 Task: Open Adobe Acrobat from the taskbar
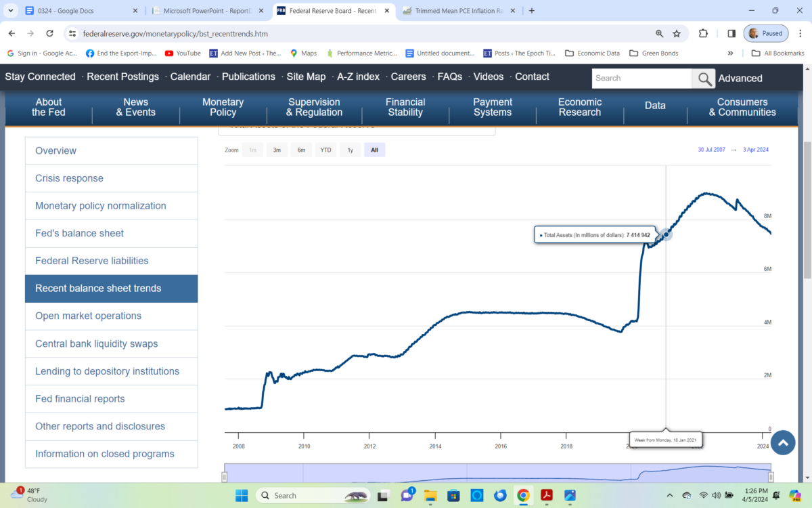547,495
